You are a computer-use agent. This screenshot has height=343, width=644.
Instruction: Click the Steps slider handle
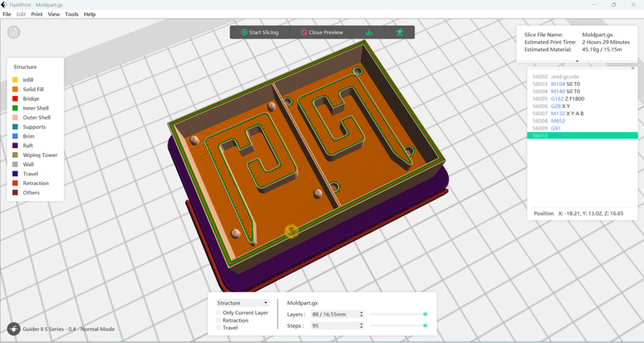(x=425, y=326)
